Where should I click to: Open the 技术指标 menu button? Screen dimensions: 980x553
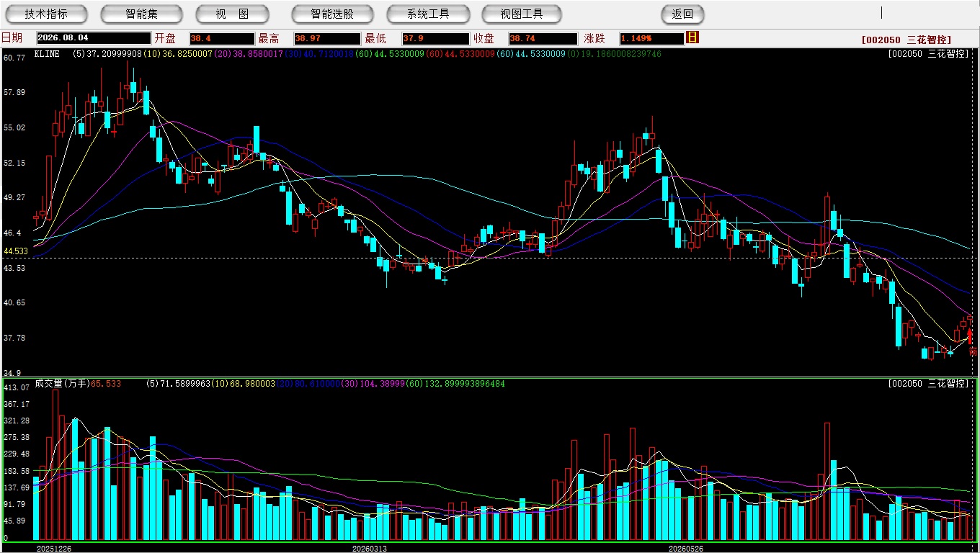coord(46,14)
